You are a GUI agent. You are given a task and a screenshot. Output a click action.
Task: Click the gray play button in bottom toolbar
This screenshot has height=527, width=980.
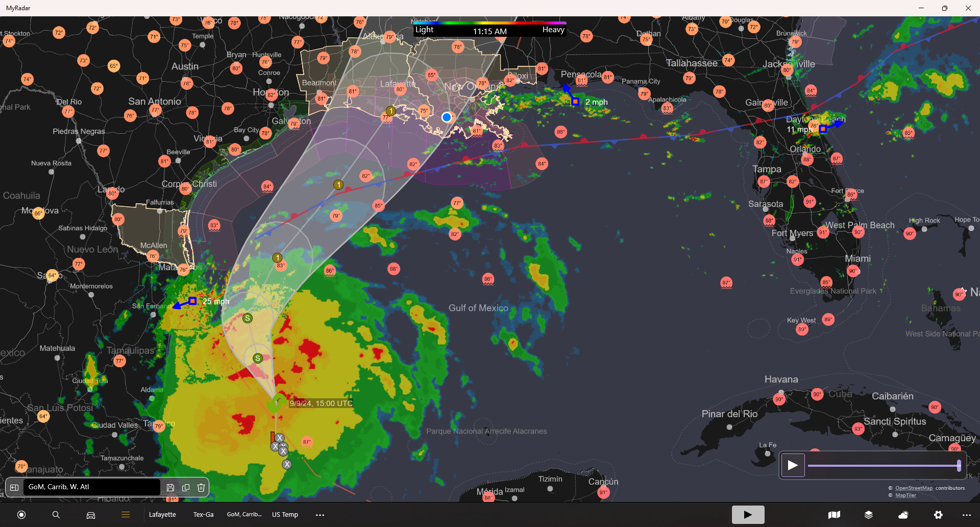point(748,515)
